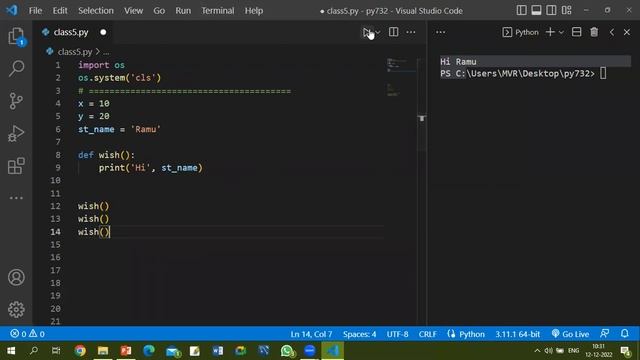This screenshot has width=640, height=360.
Task: Click class5.py in the breadcrumb
Action: [75, 52]
